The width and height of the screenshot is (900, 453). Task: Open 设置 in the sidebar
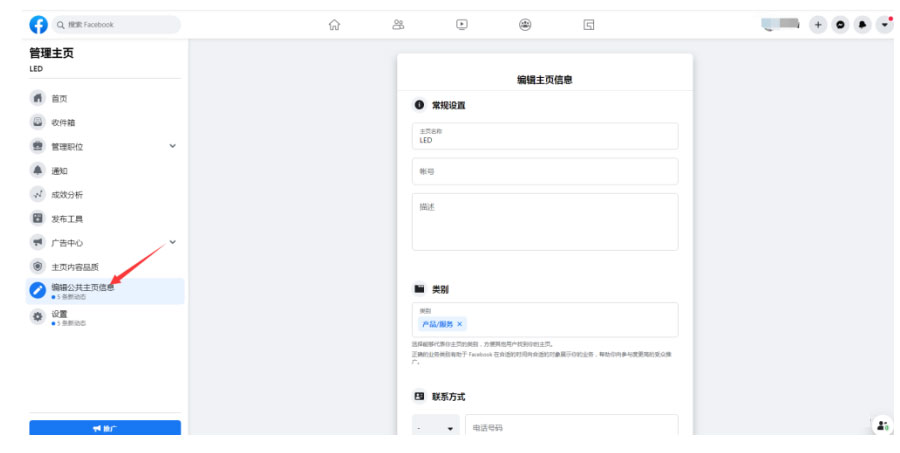coord(60,316)
